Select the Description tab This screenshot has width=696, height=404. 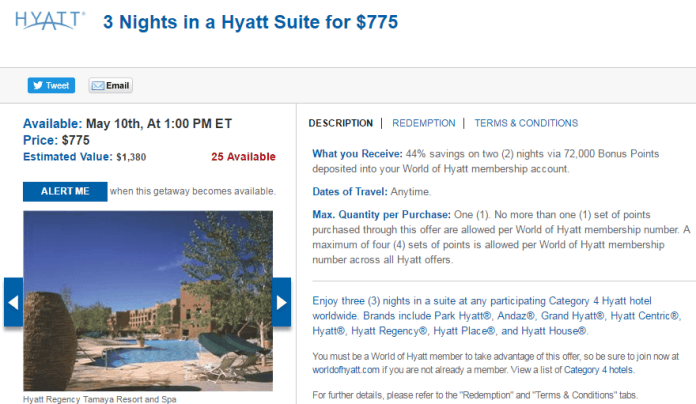point(340,123)
